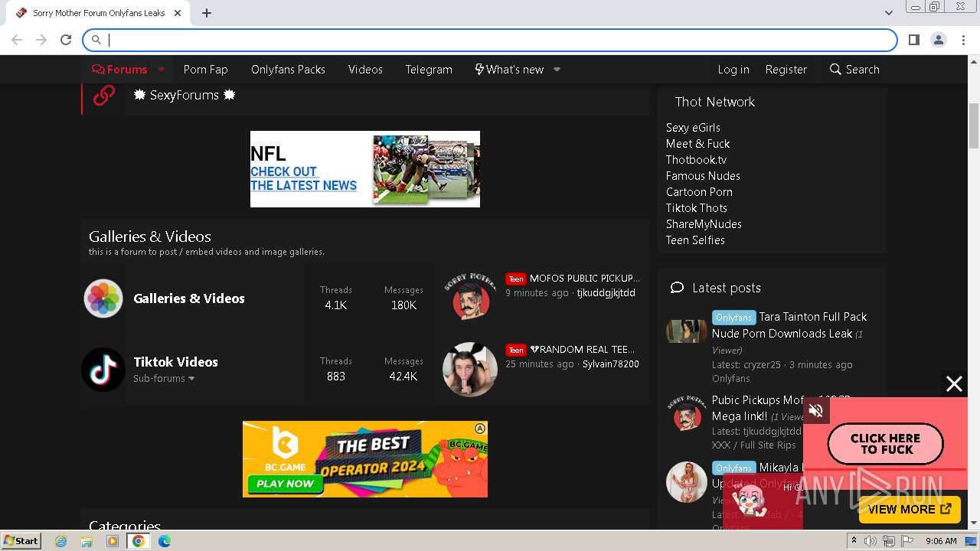Open the network tray icon
The height and width of the screenshot is (551, 980).
[x=889, y=541]
